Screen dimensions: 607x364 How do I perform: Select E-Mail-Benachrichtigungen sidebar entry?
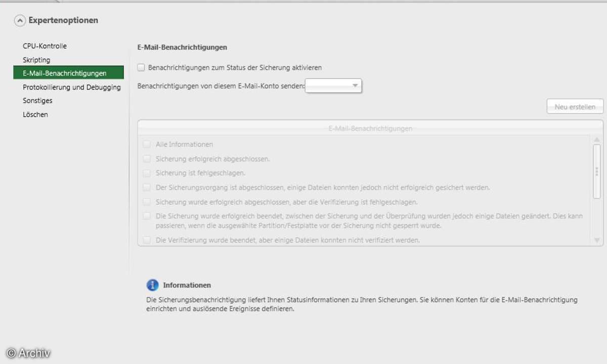click(x=68, y=73)
